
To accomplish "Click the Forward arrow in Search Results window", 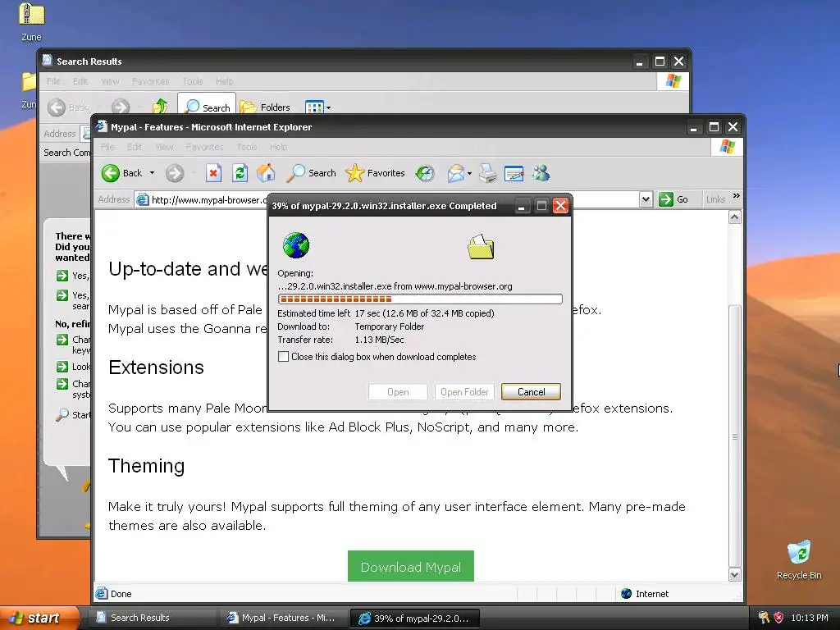I will (x=121, y=107).
